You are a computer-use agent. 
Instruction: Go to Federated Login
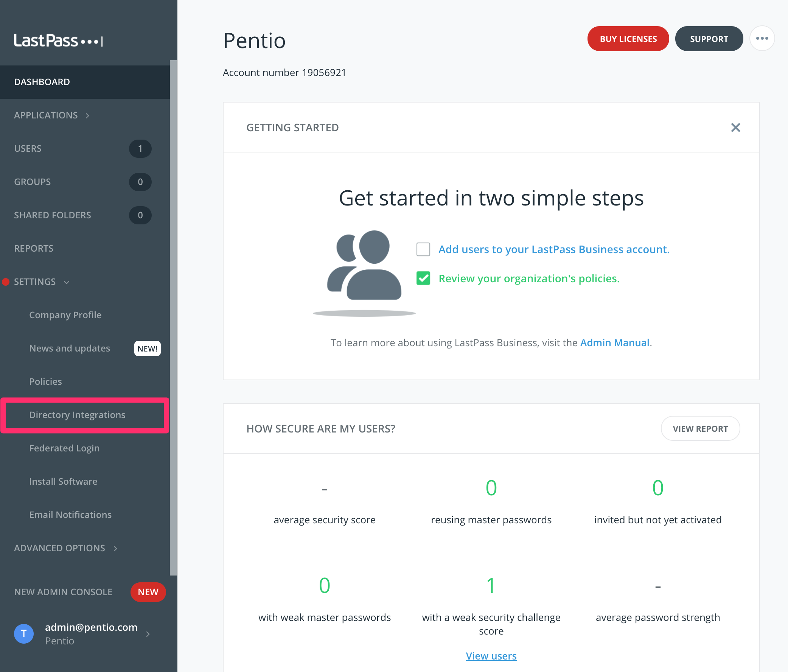click(64, 448)
